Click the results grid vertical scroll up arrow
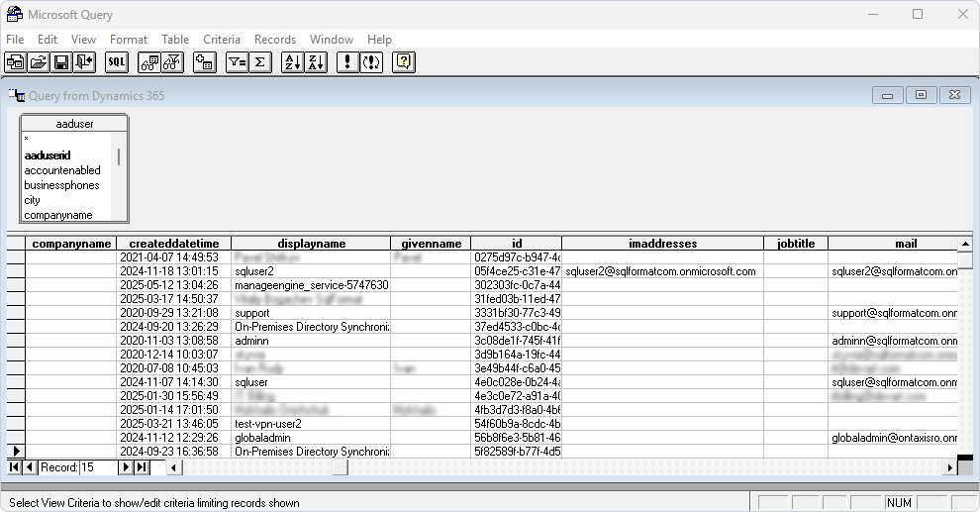Screen dimensions: 980x512 click(x=965, y=244)
